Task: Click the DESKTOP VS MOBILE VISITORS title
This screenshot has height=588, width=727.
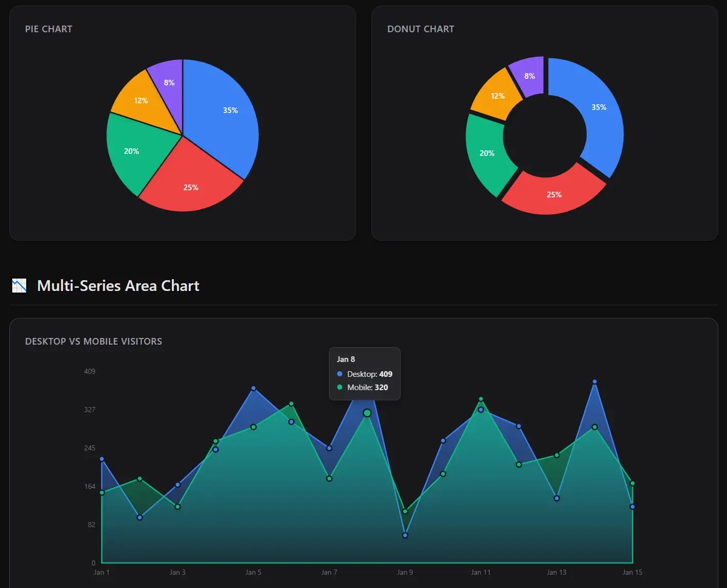Action: [x=94, y=341]
